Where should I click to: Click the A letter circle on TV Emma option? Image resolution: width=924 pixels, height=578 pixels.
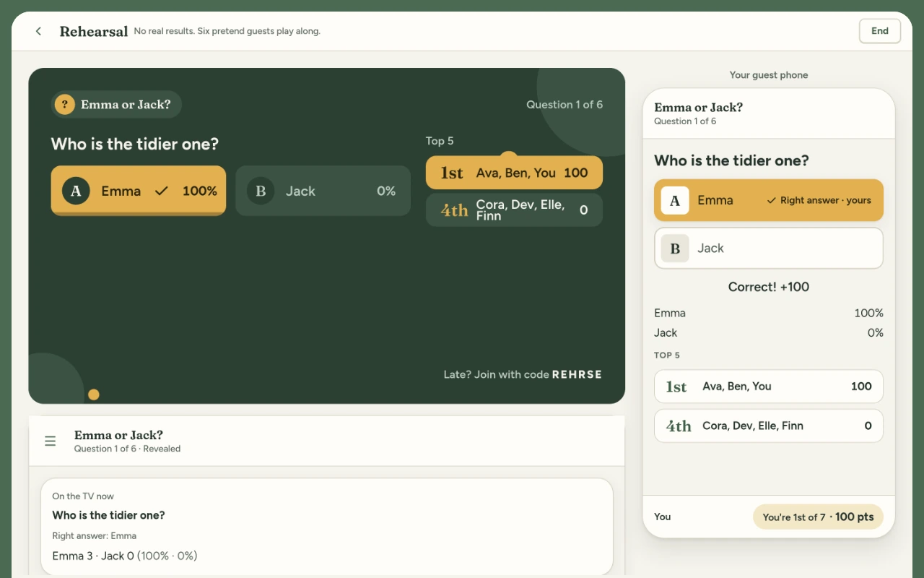click(x=76, y=191)
